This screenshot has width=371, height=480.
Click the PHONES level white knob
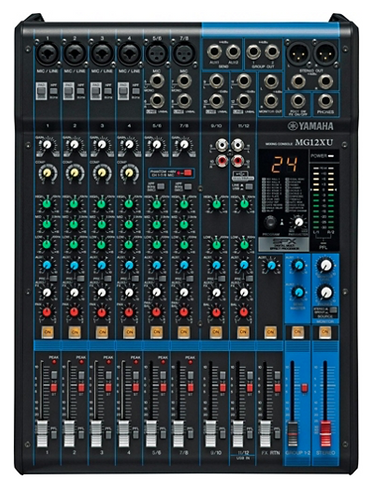[x=326, y=292]
